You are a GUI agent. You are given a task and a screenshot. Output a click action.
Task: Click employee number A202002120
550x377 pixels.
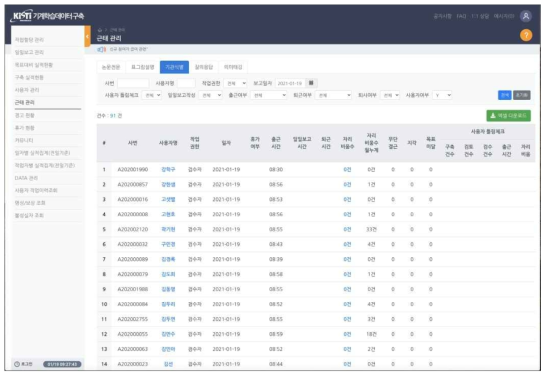point(133,229)
